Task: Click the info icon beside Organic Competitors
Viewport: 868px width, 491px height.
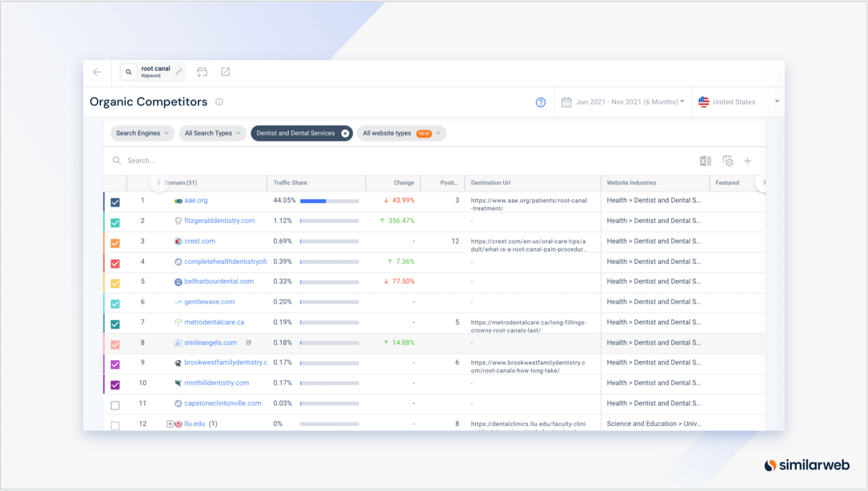Action: (x=219, y=102)
